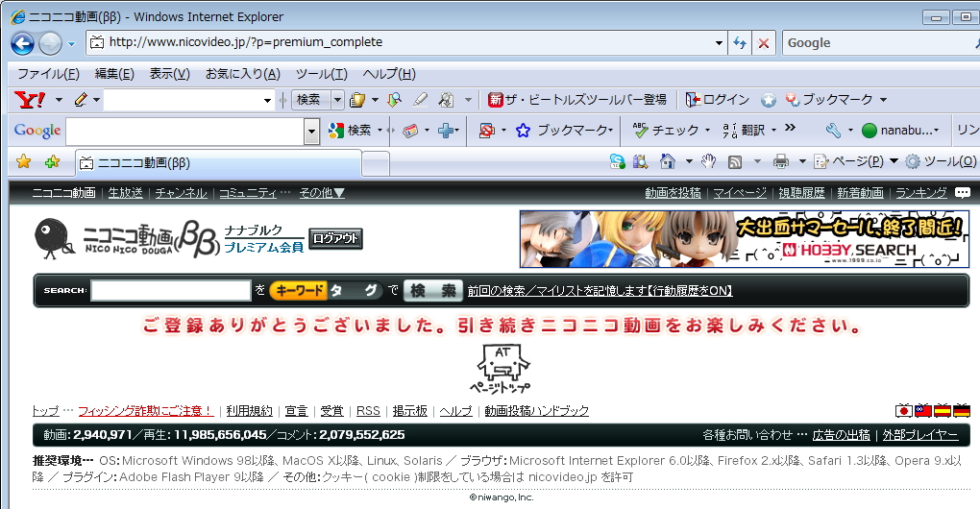Open the recent pages dropdown beside Forward
This screenshot has height=509, width=980.
pos(71,44)
